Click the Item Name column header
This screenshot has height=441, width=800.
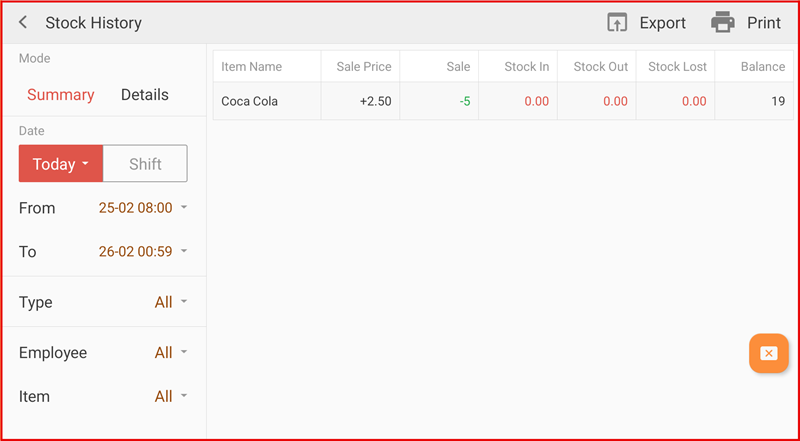pos(252,67)
